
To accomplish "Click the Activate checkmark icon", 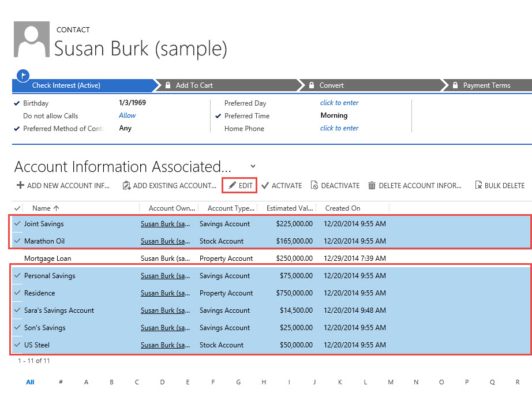I will pyautogui.click(x=265, y=185).
